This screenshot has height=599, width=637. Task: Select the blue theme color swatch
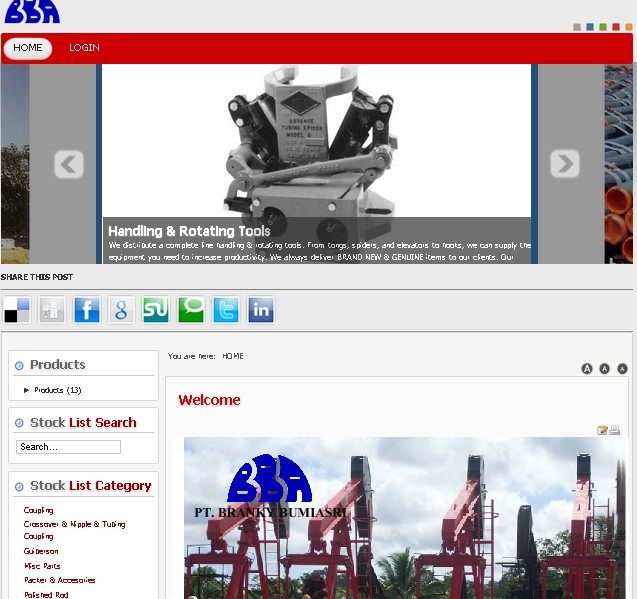(590, 27)
